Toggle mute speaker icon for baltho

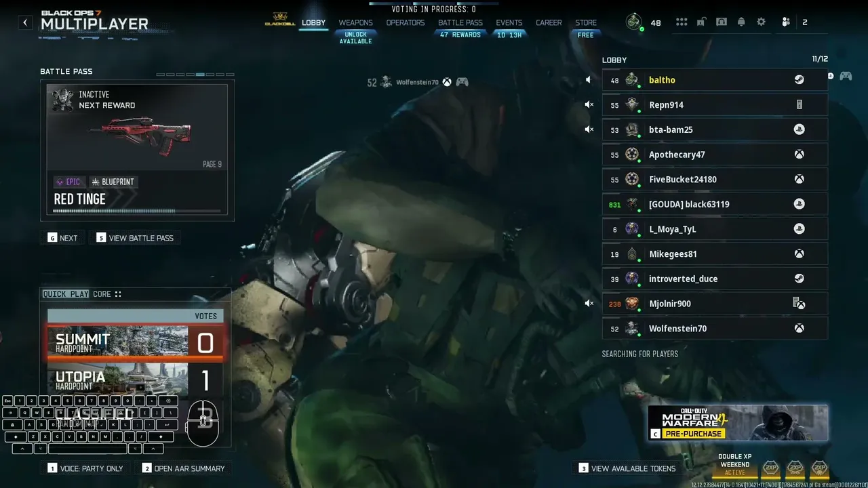pyautogui.click(x=589, y=80)
